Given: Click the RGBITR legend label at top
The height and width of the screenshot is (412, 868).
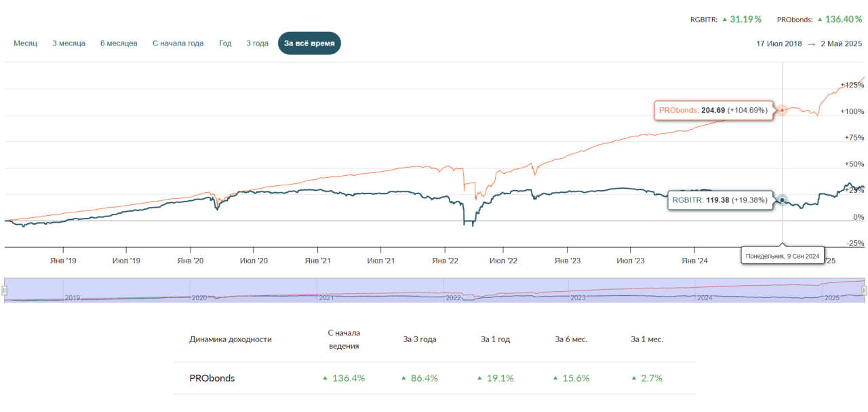Looking at the screenshot, I should click(x=705, y=20).
